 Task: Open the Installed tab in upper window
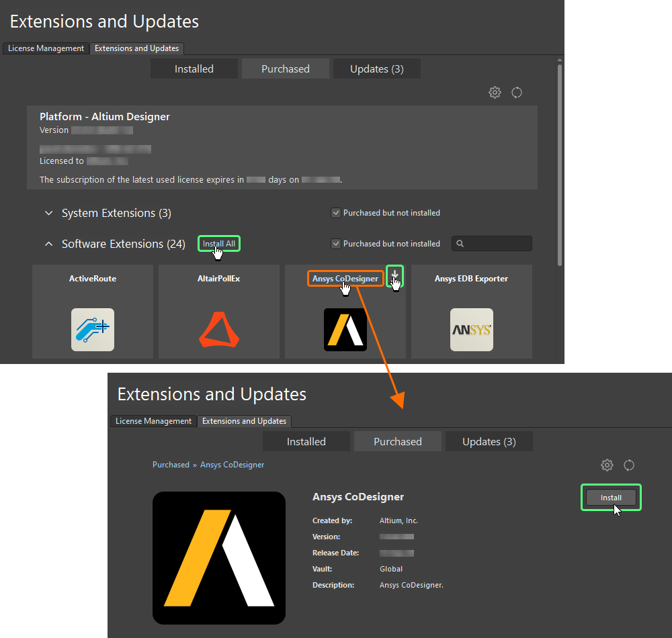(x=194, y=69)
